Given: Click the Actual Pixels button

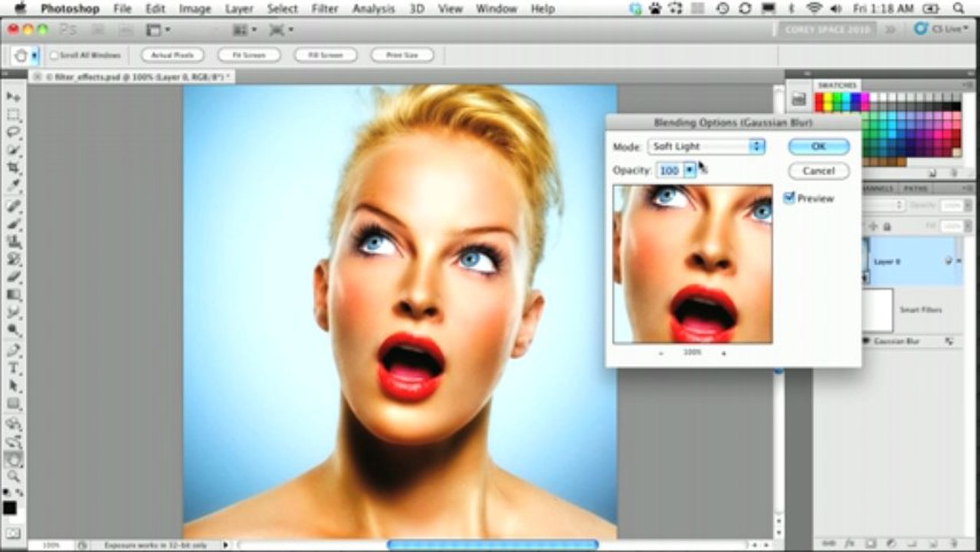Looking at the screenshot, I should coord(172,55).
